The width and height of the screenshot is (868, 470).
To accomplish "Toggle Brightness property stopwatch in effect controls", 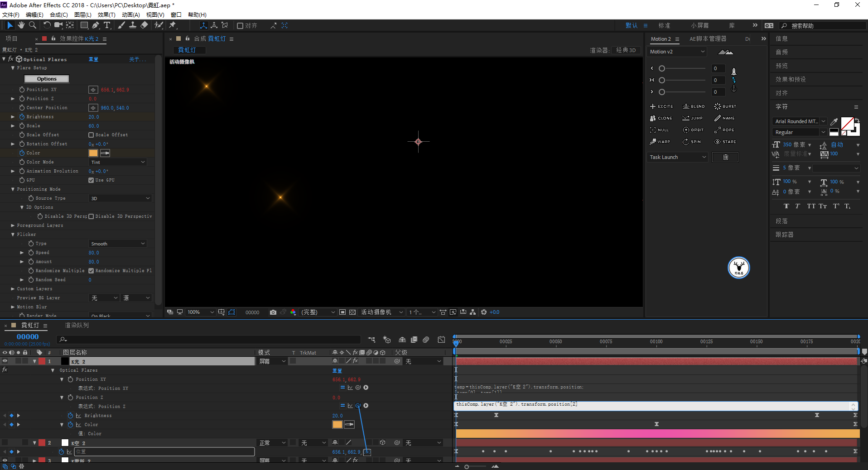I will [x=22, y=117].
